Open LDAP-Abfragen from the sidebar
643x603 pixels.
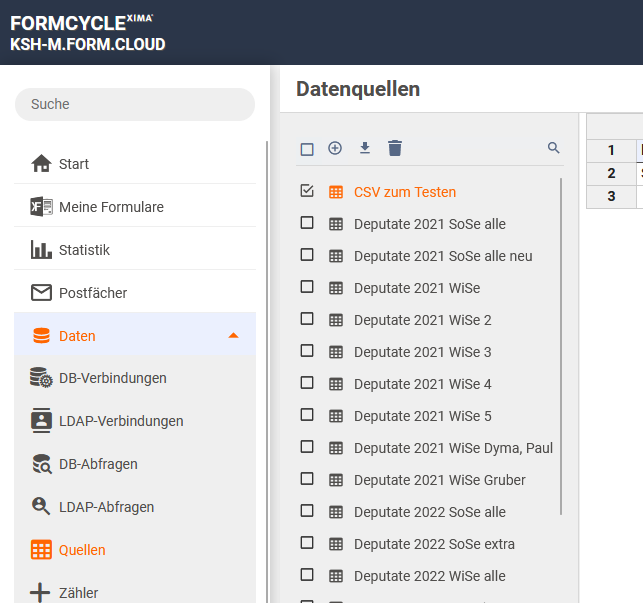coord(106,507)
